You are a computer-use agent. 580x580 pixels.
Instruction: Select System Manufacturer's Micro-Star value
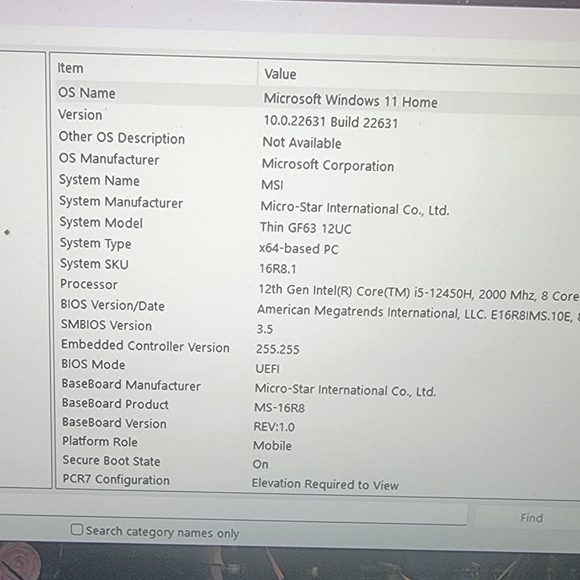355,208
